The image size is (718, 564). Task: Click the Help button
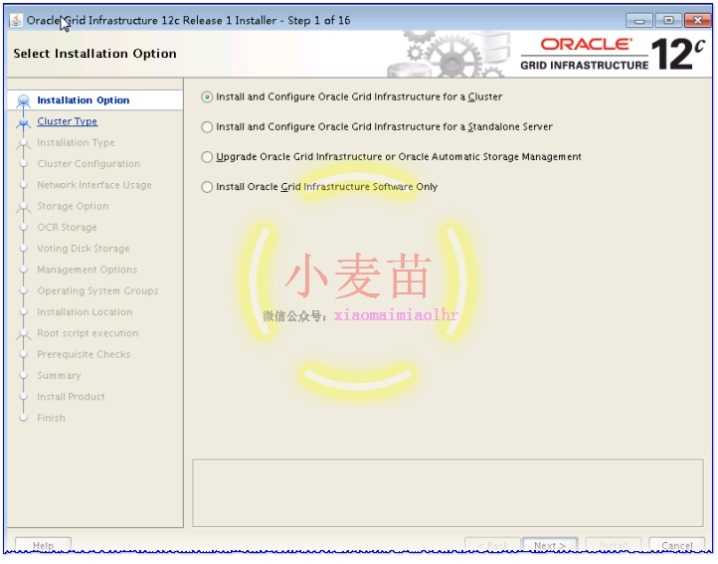tap(44, 545)
